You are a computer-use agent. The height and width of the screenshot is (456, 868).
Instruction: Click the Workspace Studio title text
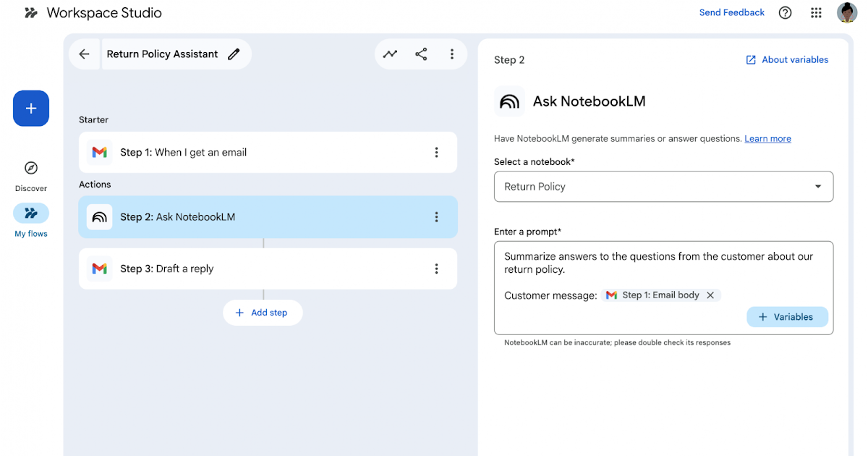[104, 13]
